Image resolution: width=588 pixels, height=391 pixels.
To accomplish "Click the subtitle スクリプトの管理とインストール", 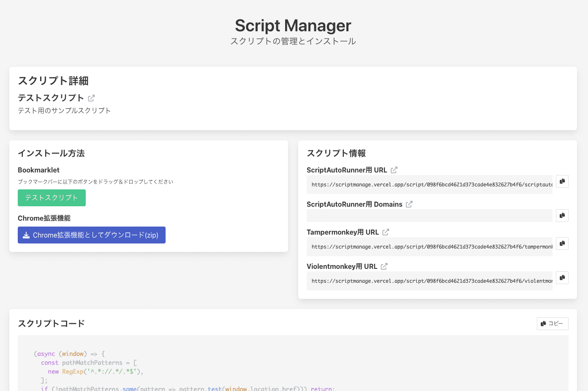I will (293, 41).
